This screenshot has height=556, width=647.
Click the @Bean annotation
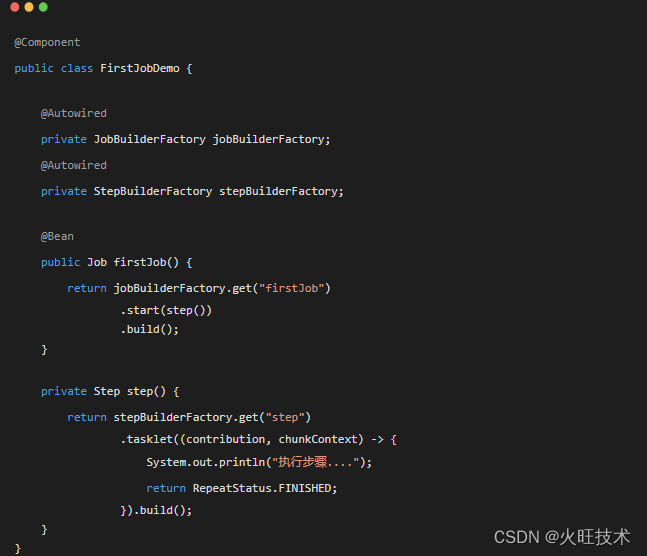point(57,237)
